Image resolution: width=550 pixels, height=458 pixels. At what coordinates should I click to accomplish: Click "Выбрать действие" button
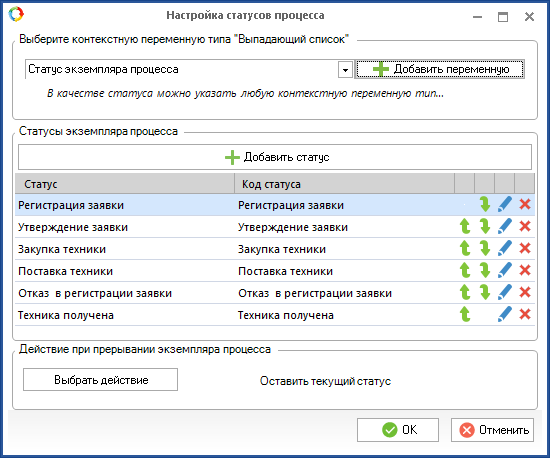[x=100, y=379]
